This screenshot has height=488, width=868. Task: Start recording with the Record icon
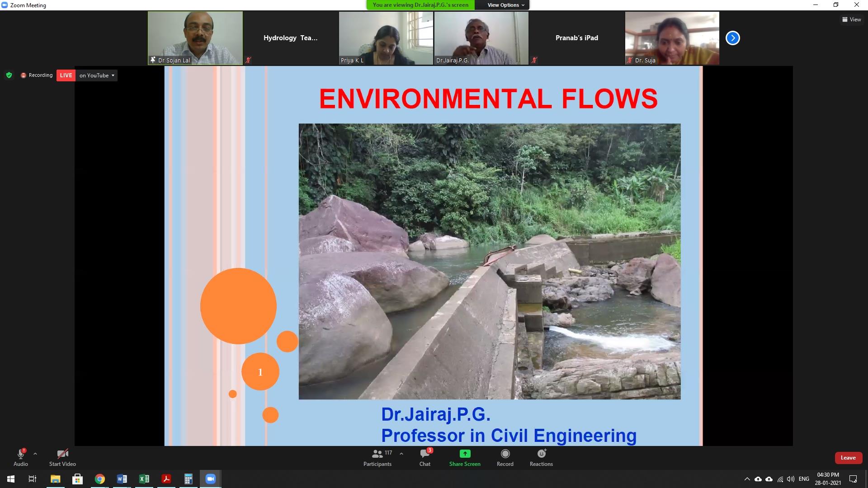(505, 454)
